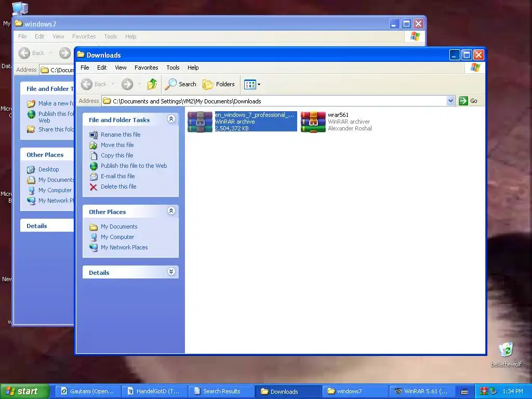This screenshot has width=532, height=399.
Task: Go up one folder level in Downloads
Action: (x=152, y=84)
